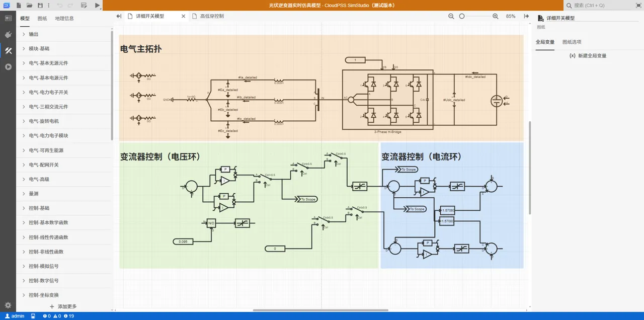644x320 pixels.
Task: Expand the 电气-基本无源元件 category
Action: click(x=48, y=63)
